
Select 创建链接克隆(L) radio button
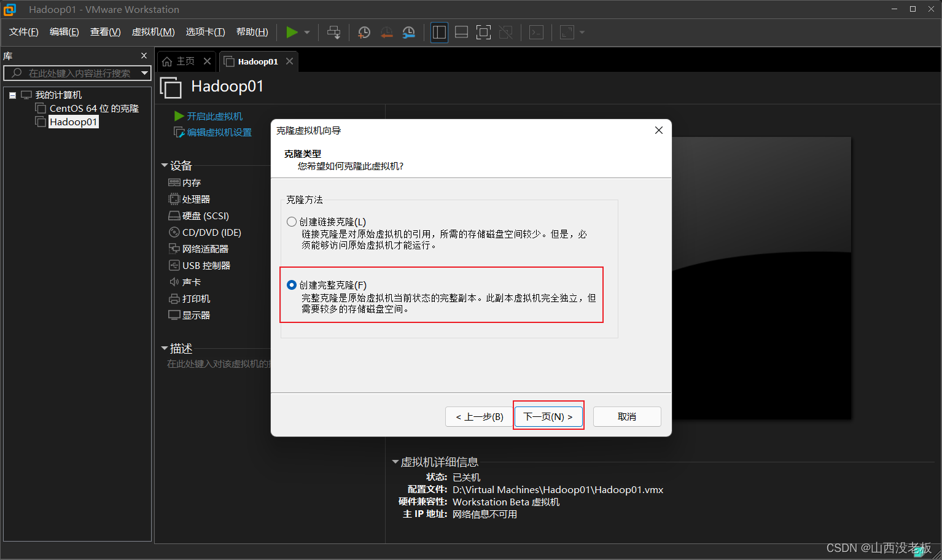click(x=292, y=222)
